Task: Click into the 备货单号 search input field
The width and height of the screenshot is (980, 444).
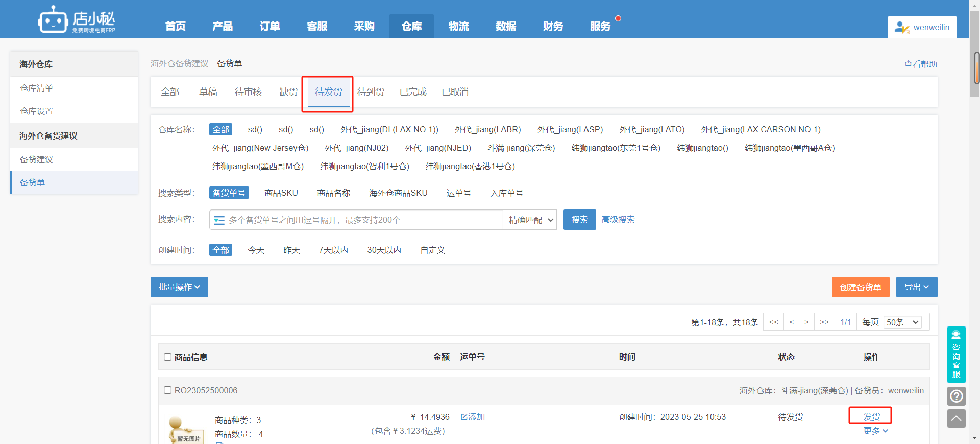Action: (x=362, y=220)
